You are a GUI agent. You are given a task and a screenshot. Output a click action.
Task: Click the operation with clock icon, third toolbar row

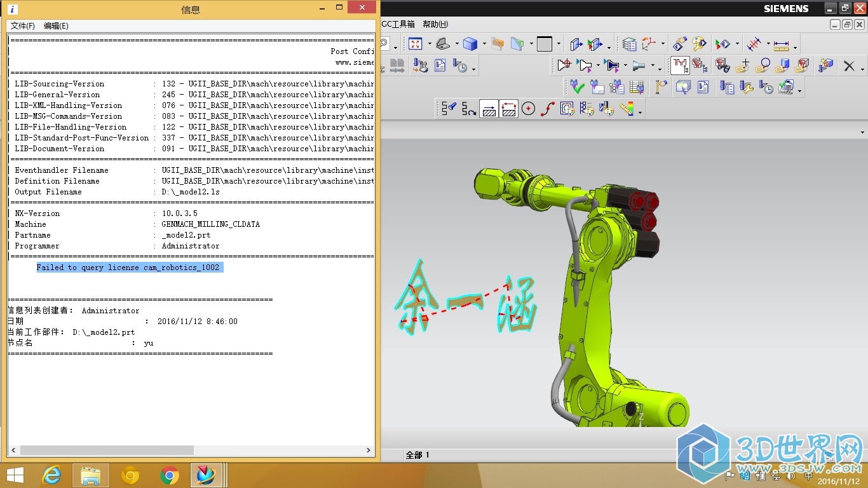pyautogui.click(x=766, y=87)
